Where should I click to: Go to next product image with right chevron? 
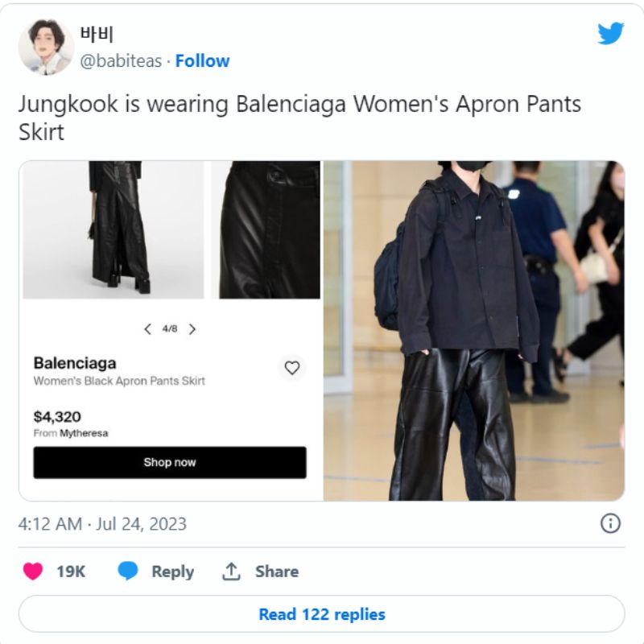[x=192, y=329]
